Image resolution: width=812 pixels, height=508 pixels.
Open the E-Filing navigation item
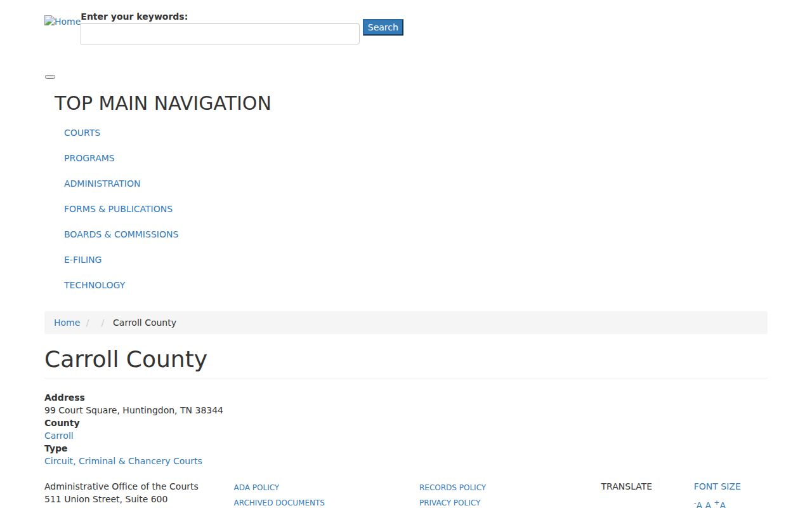pos(82,260)
